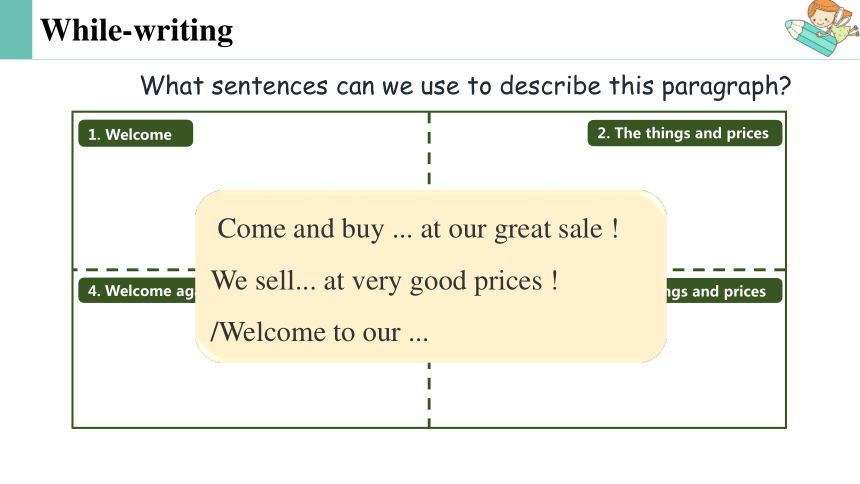This screenshot has height=484, width=860.
Task: Click the sentence "Come and buy ... at our great sale"
Action: (418, 229)
